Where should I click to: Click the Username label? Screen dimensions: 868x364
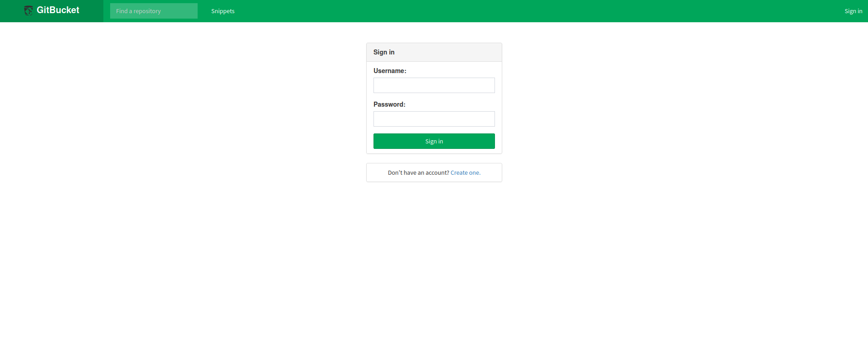(x=390, y=71)
